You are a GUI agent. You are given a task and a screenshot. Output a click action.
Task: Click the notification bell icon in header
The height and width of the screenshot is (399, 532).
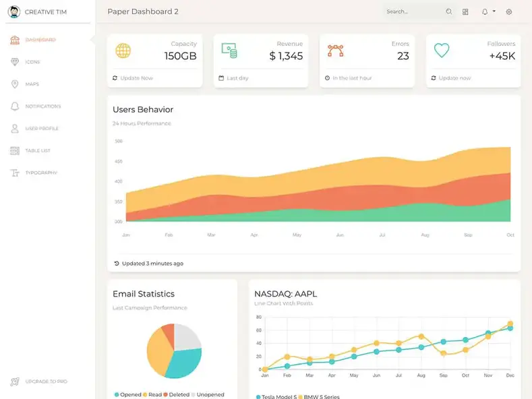(x=484, y=11)
